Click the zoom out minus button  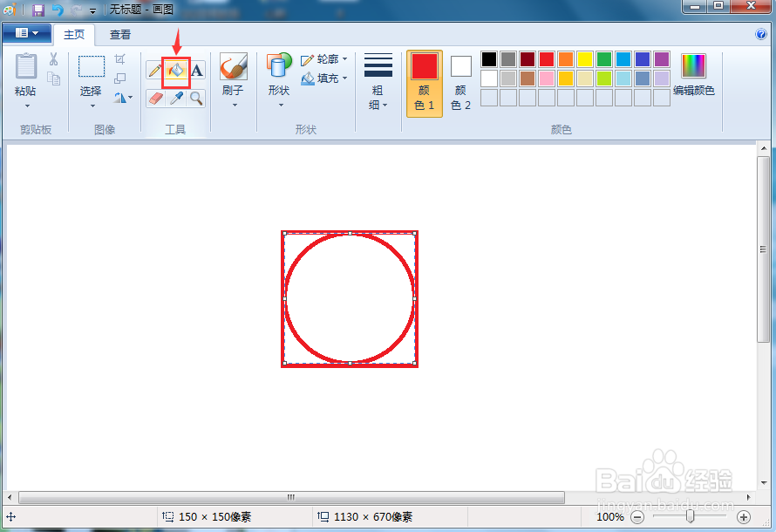coord(637,518)
